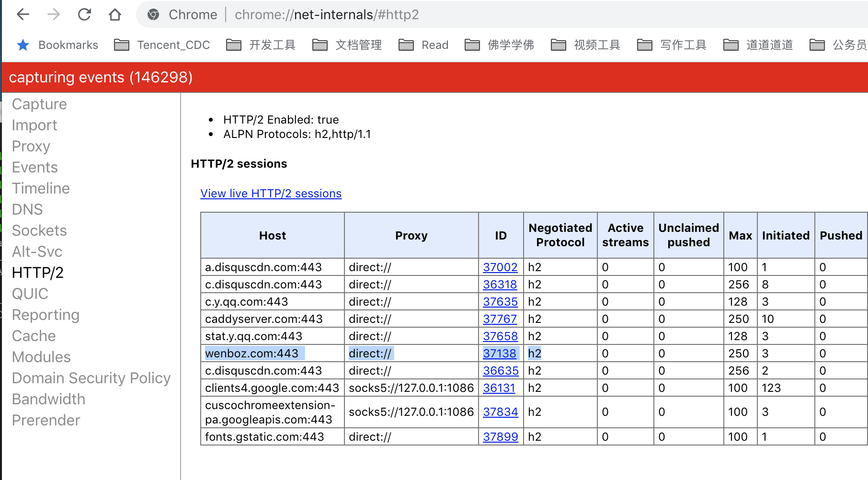This screenshot has height=480, width=868.
Task: Switch to the DNS section
Action: (x=27, y=209)
